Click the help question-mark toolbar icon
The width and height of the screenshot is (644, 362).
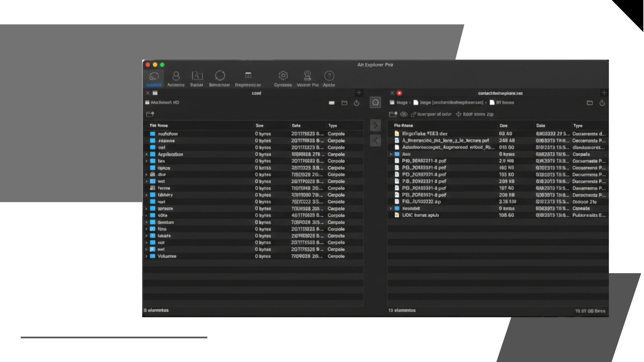[x=329, y=76]
